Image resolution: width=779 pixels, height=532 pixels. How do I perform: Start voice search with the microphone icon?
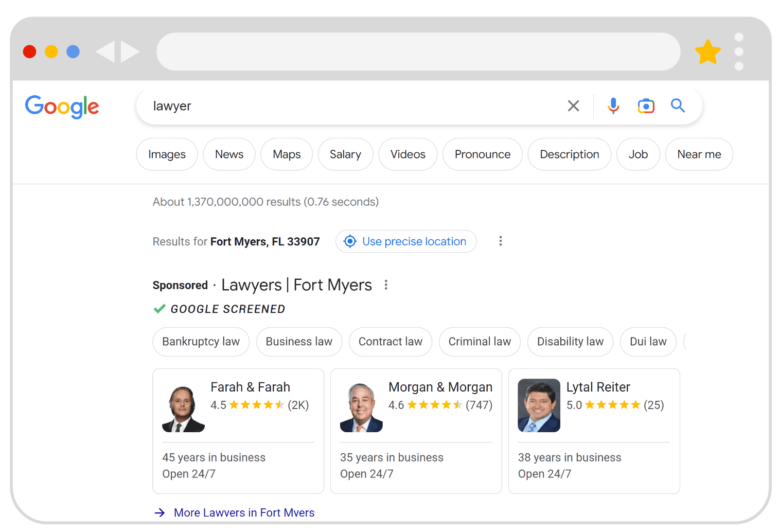(613, 106)
